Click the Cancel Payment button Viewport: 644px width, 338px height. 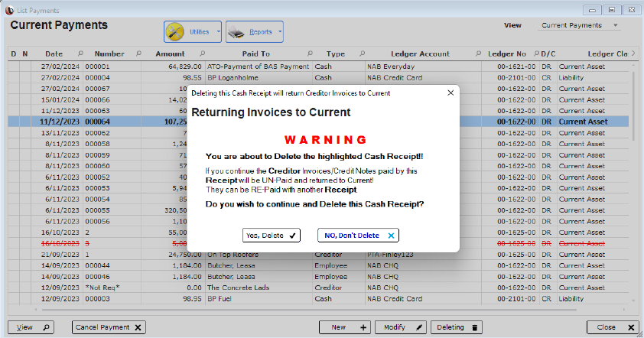coord(109,327)
